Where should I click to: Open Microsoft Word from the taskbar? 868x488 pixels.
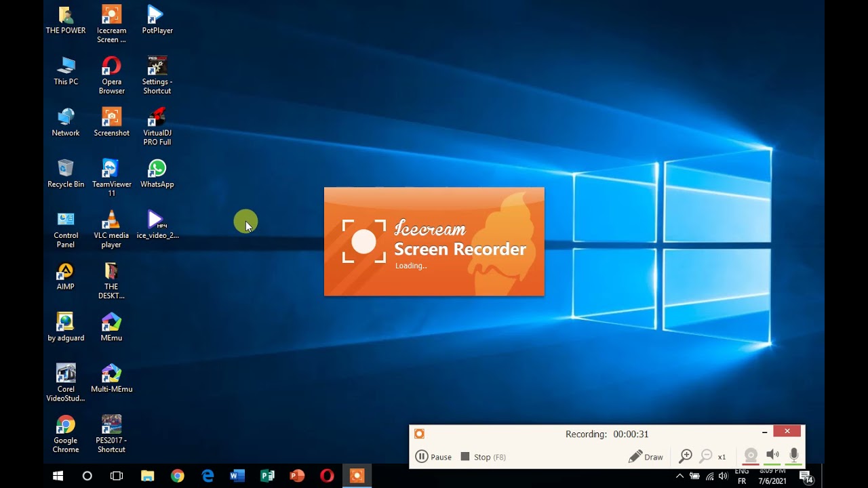coord(237,476)
